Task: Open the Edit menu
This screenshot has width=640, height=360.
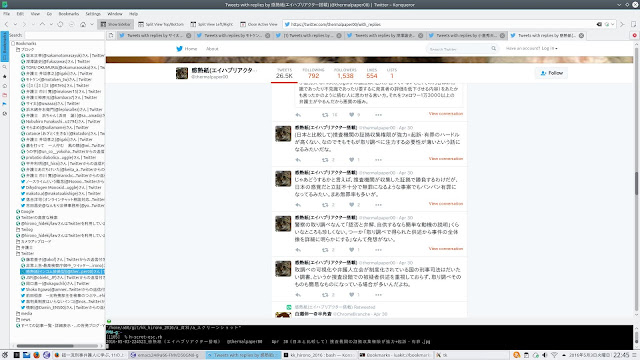Action: [x=20, y=14]
